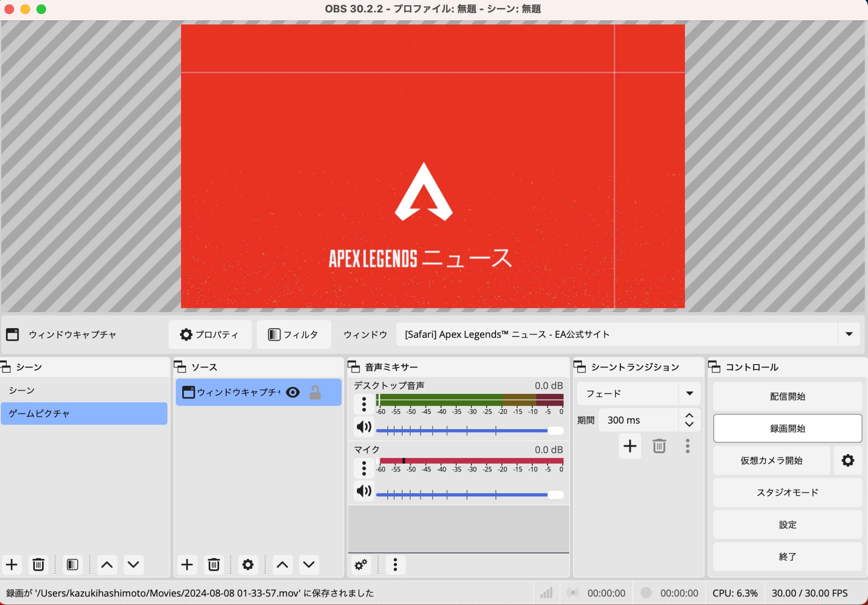The width and height of the screenshot is (868, 605).
Task: Select the シーン scene item
Action: click(x=84, y=390)
